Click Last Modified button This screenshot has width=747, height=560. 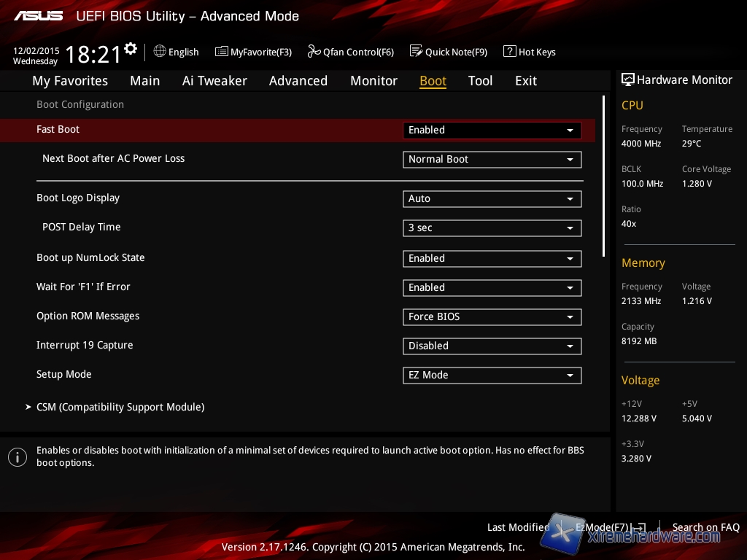click(518, 527)
